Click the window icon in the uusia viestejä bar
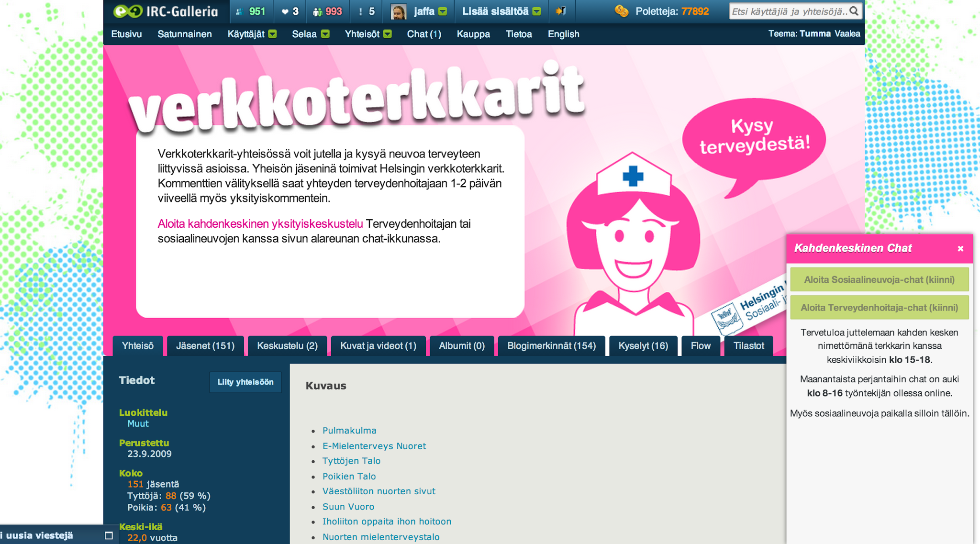The height and width of the screenshot is (544, 980). coord(109,535)
